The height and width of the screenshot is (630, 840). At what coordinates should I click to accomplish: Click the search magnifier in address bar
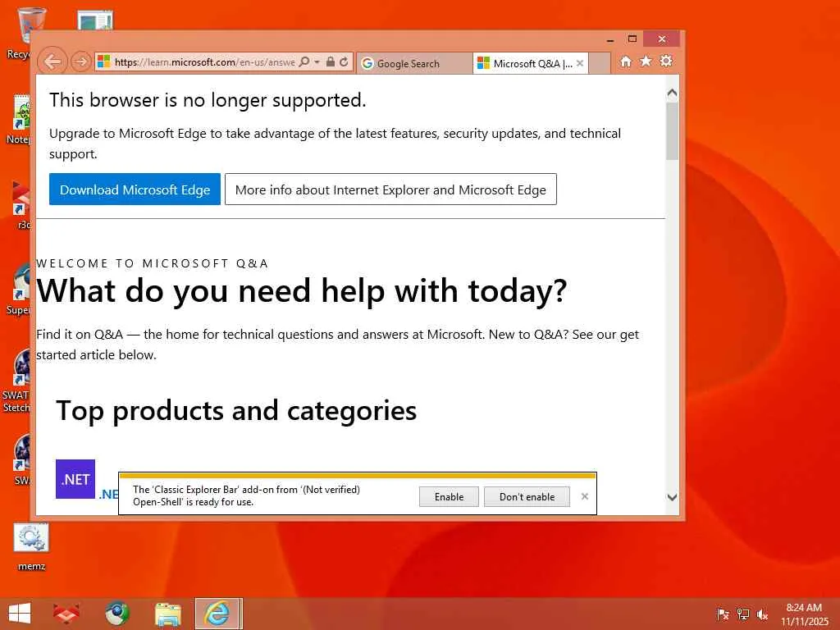304,62
